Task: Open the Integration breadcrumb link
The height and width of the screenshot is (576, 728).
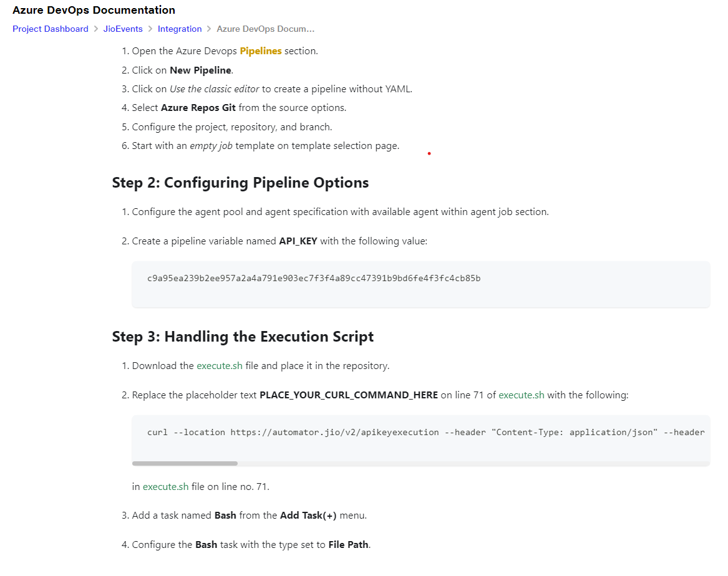Action: (180, 29)
